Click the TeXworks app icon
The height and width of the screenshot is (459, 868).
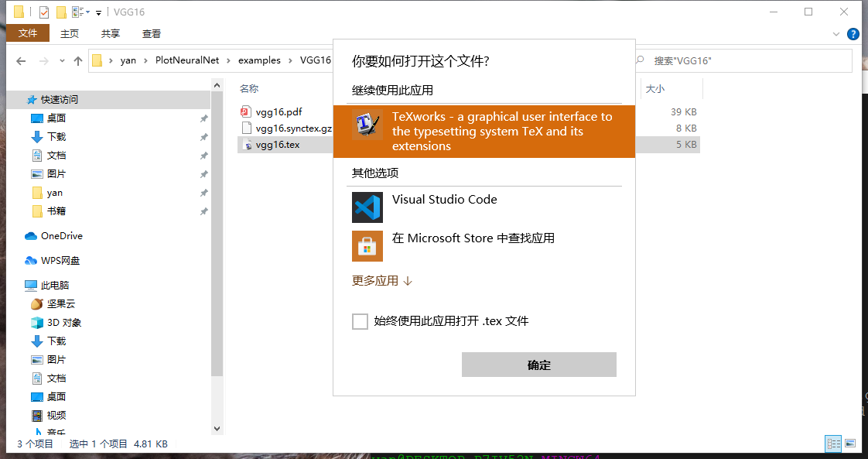click(367, 125)
